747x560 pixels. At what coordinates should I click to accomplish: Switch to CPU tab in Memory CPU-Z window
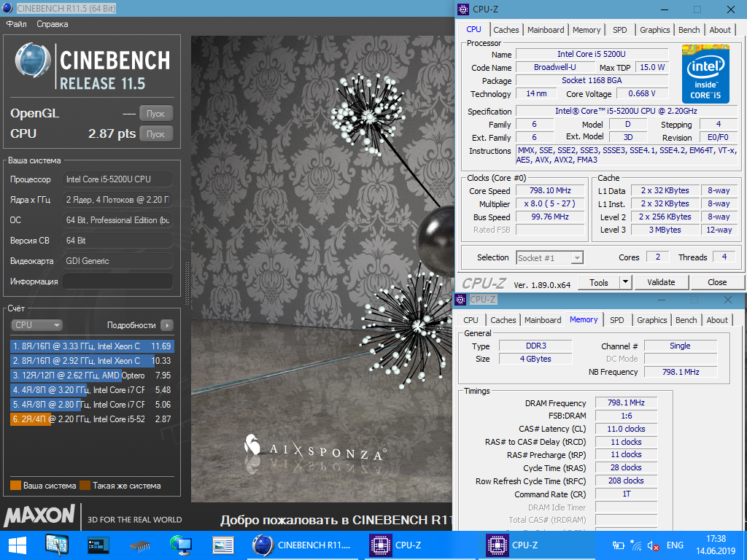pyautogui.click(x=471, y=321)
